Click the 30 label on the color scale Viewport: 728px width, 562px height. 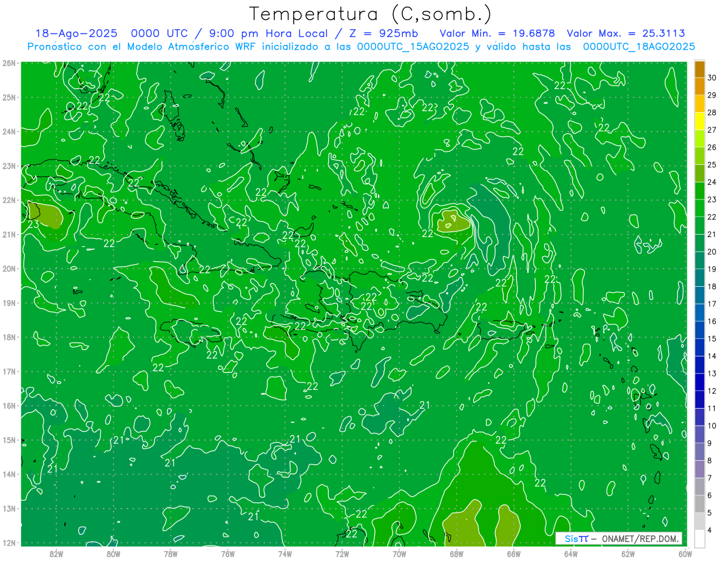(712, 78)
